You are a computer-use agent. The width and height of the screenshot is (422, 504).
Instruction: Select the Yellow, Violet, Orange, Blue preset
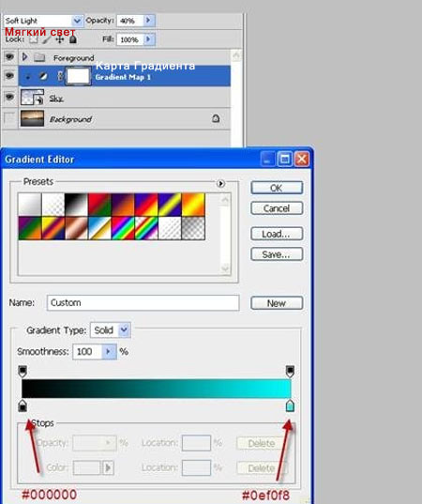coord(53,228)
